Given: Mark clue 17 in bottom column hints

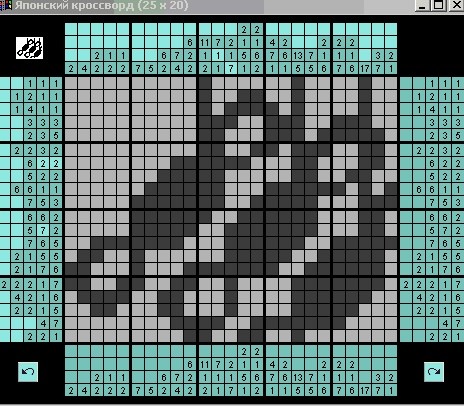Looking at the screenshot, I should coord(365,390).
